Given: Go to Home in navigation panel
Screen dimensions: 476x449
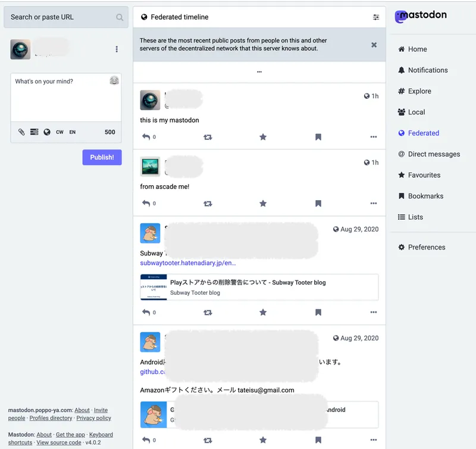Looking at the screenshot, I should (412, 49).
